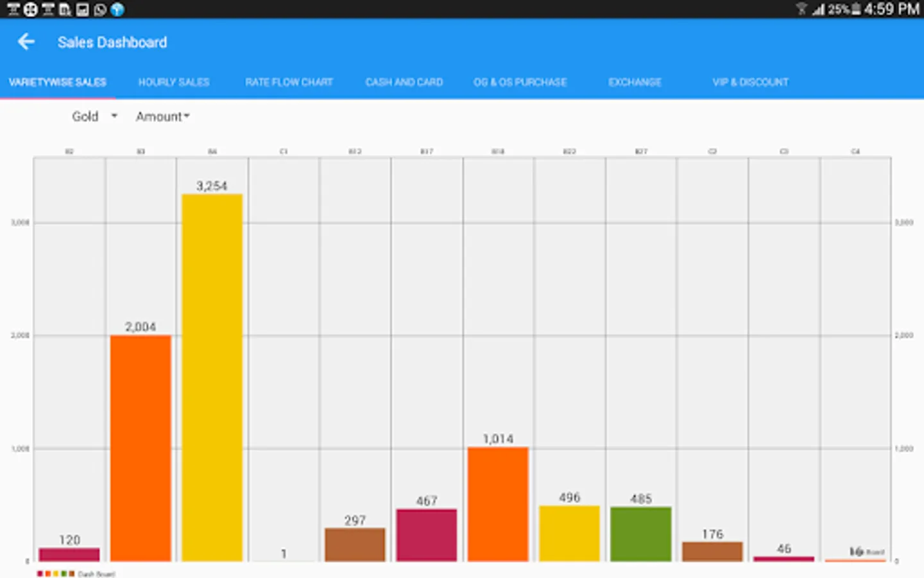Tap the brown bar valued 297

coord(355,545)
